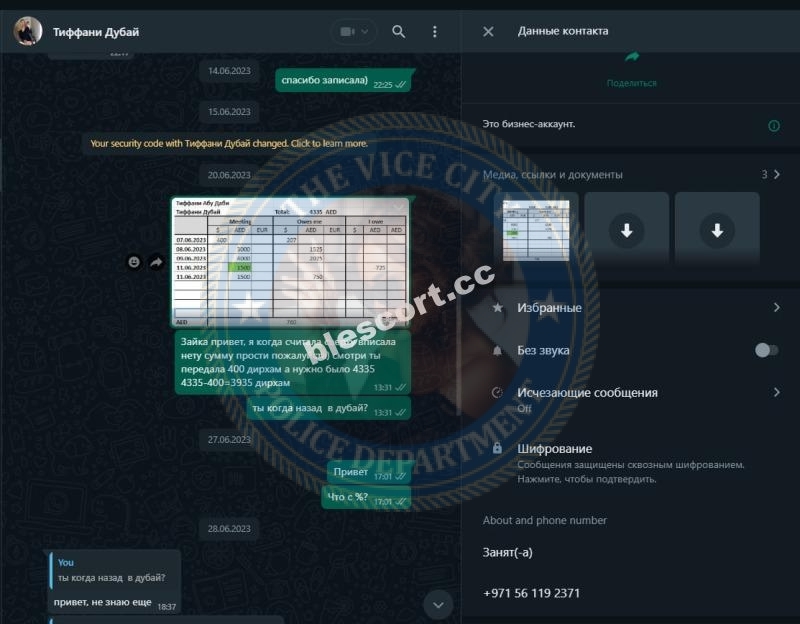
Task: Click the 'спасибо записала)' message
Action: [344, 81]
